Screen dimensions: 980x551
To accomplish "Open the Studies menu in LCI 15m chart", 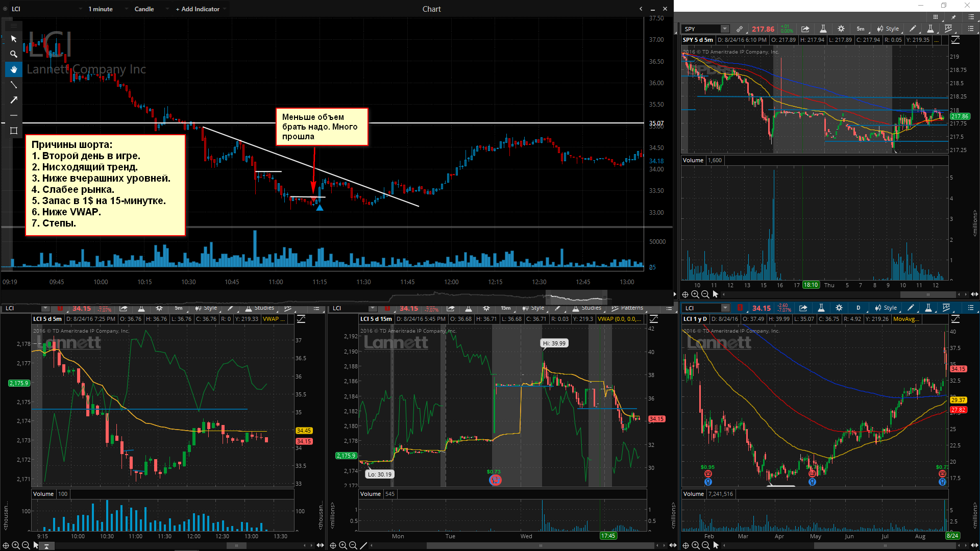I will (x=587, y=308).
